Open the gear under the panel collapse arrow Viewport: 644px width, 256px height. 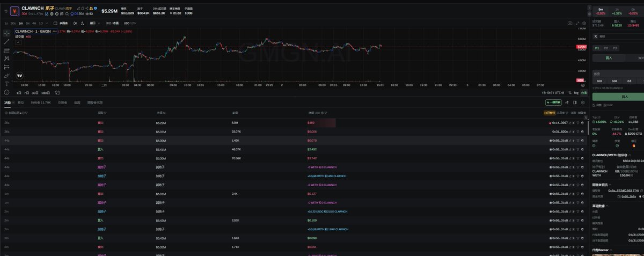tap(588, 14)
